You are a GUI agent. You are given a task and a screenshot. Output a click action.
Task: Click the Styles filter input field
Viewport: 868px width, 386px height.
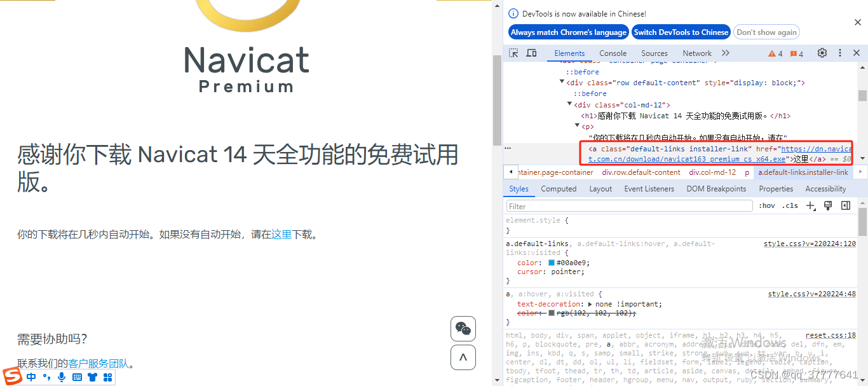click(629, 205)
